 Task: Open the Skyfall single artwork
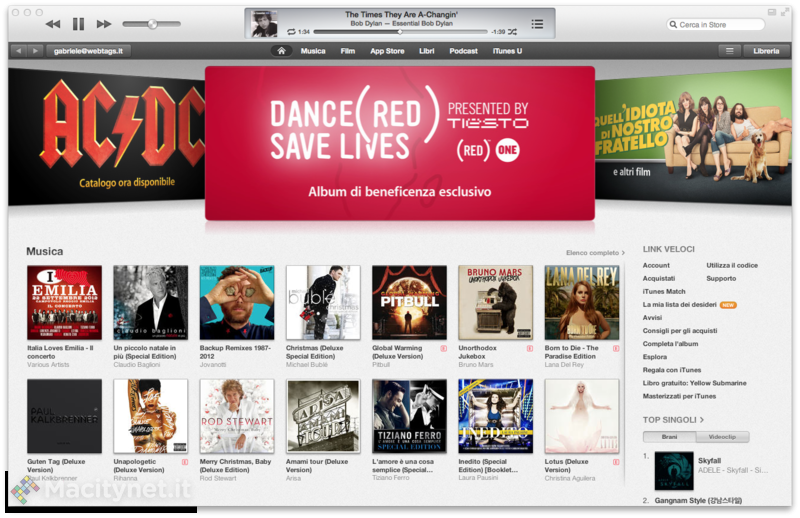point(674,471)
